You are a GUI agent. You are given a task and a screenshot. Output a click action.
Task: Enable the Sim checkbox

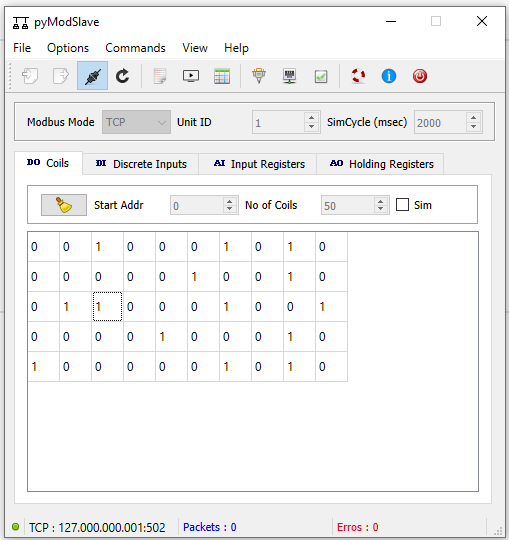pos(402,205)
